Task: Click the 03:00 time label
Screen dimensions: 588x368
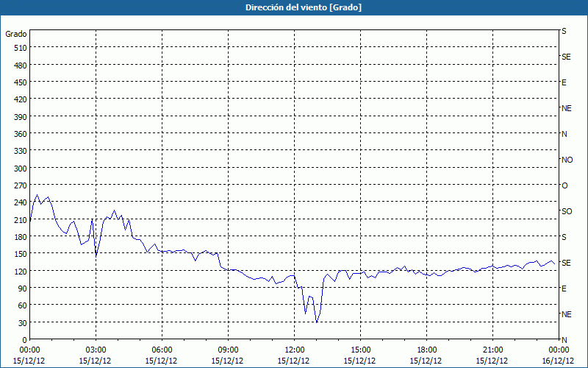Action: point(96,350)
